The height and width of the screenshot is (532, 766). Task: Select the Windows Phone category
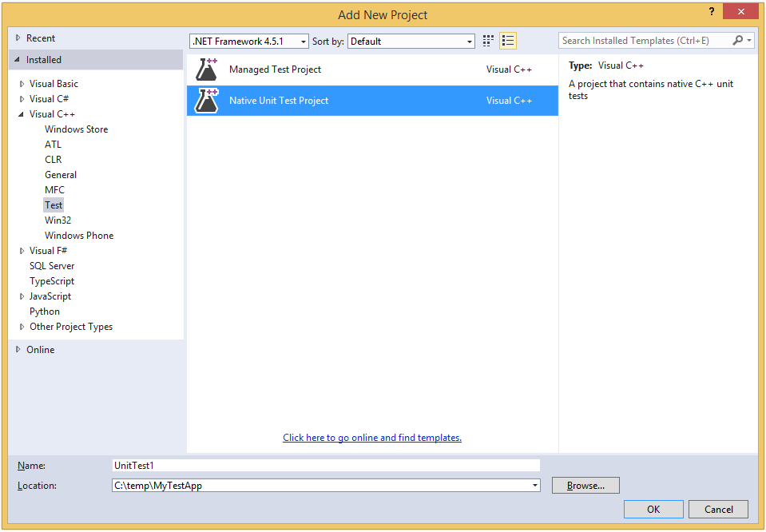[x=79, y=236]
